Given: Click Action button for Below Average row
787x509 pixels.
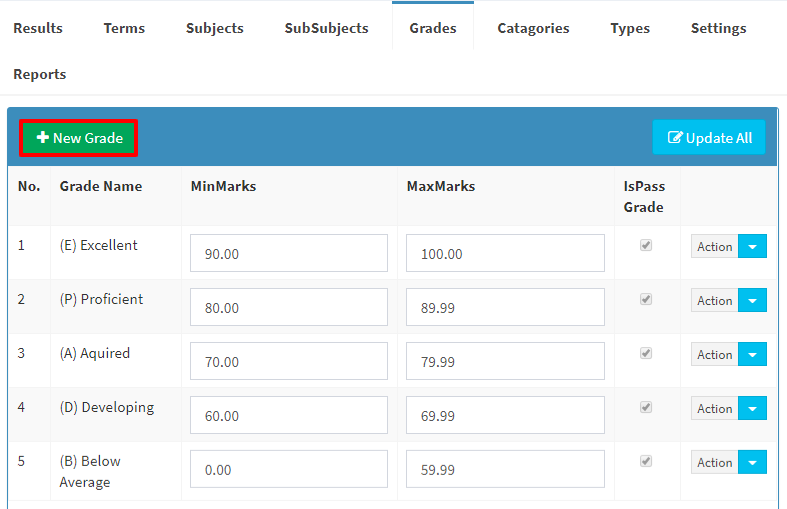Looking at the screenshot, I should point(714,462).
